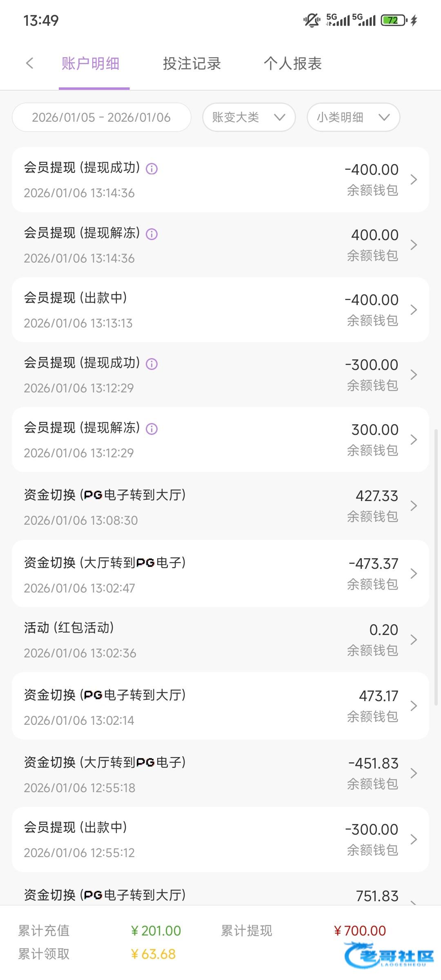Tap the battery icon in status bar
Viewport: 441px width, 980px height.
(x=394, y=20)
